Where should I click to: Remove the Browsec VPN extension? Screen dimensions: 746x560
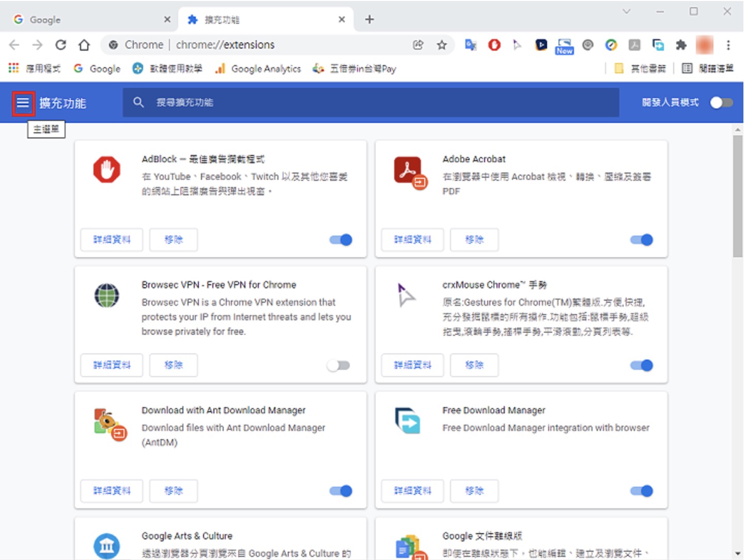(174, 365)
